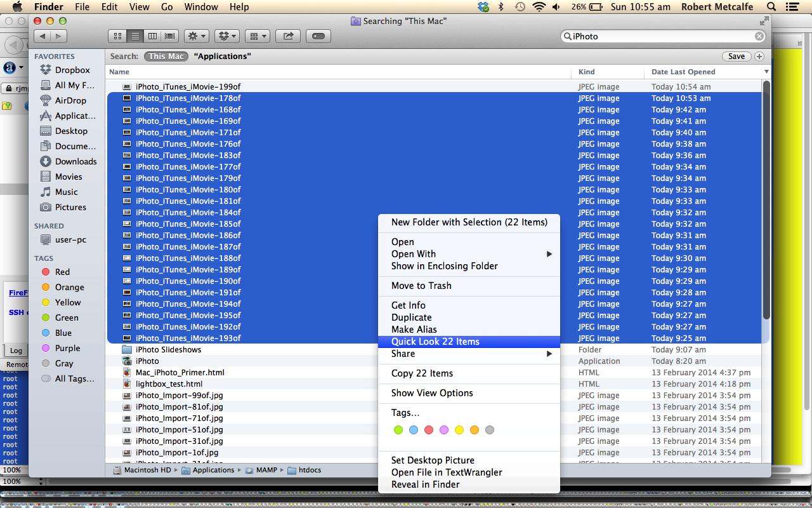Open the Dropbox toolbar dropdown
The image size is (812, 508).
(x=227, y=36)
